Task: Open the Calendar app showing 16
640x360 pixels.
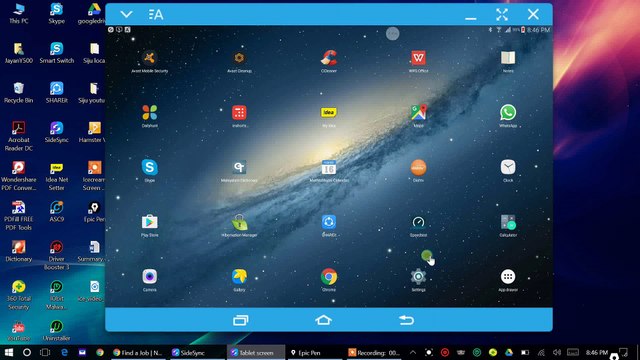Action: 329,167
